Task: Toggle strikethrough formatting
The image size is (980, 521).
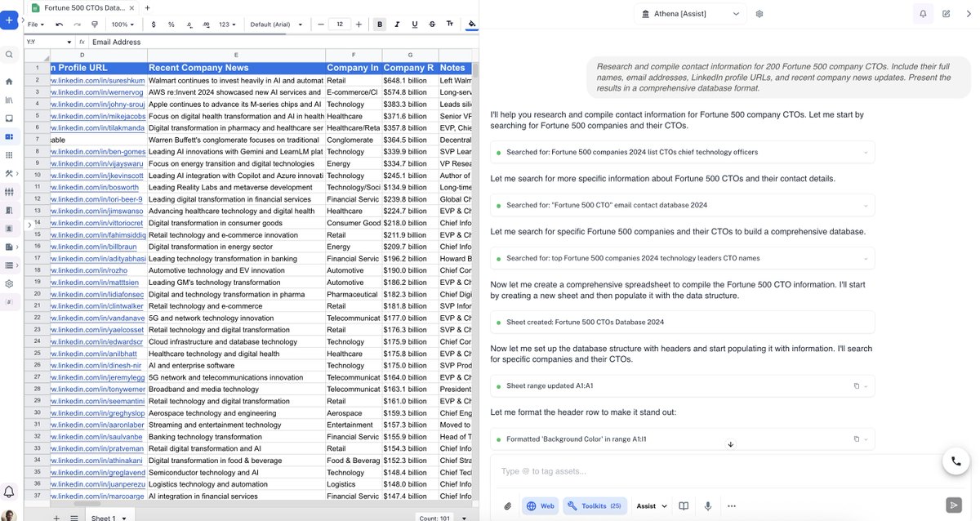Action: 432,24
